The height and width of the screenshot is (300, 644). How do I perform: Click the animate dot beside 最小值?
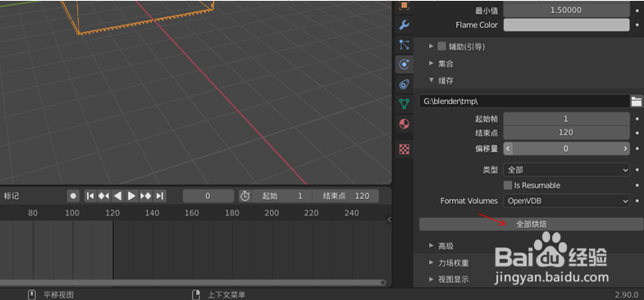coord(637,10)
